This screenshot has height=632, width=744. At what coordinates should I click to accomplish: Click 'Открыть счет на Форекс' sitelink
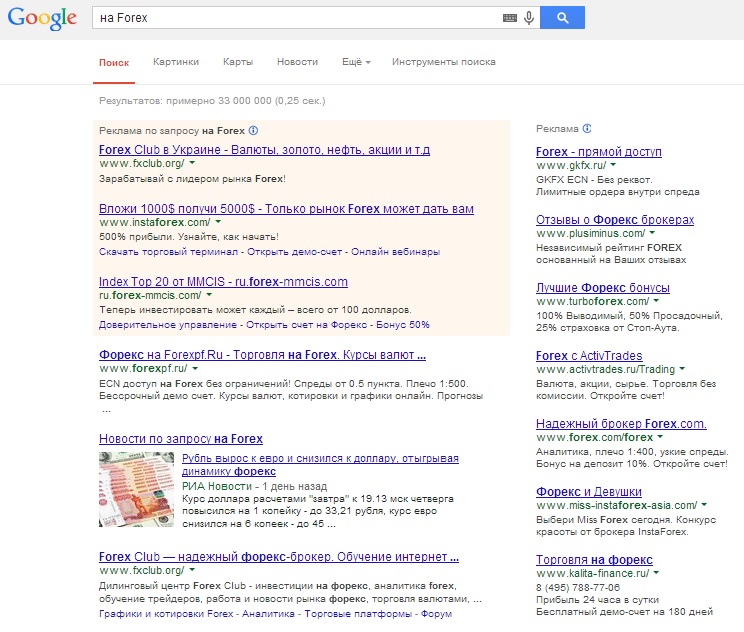[x=306, y=325]
